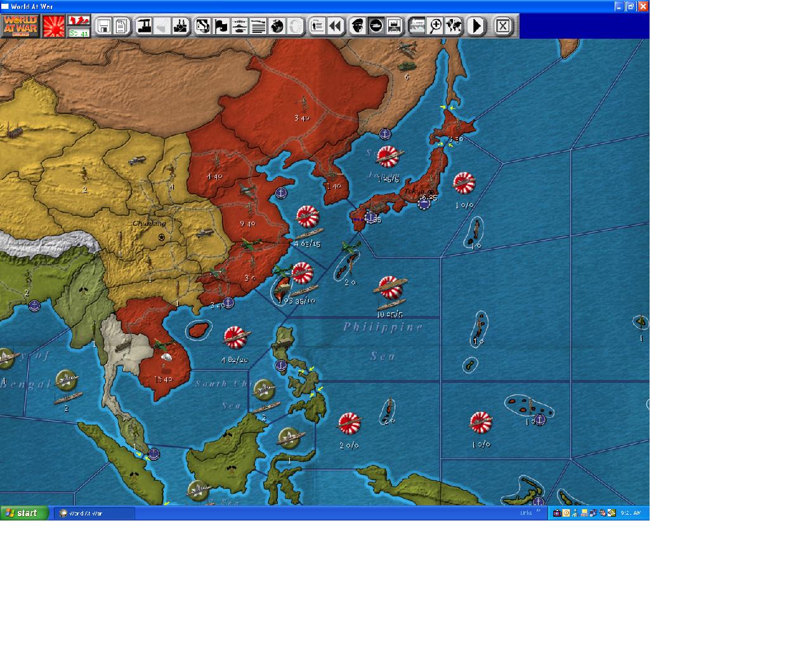Open the factory with smokestacks icon
Screen dimensions: 812x650
coord(180,26)
